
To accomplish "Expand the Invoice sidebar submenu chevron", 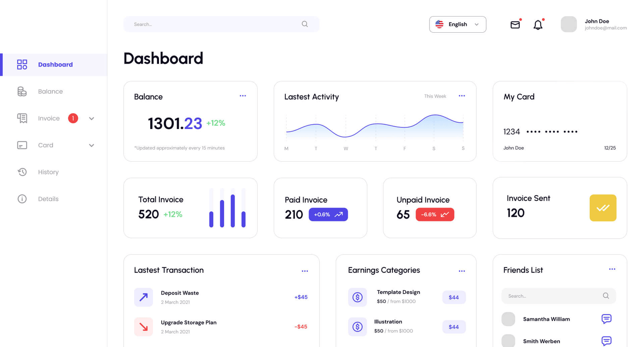I will 91,118.
